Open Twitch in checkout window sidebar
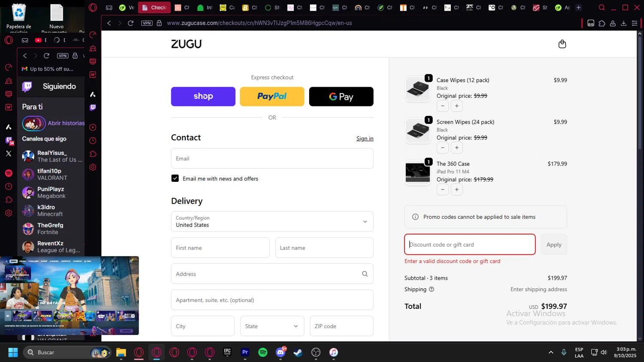This screenshot has height=362, width=644. [93, 107]
